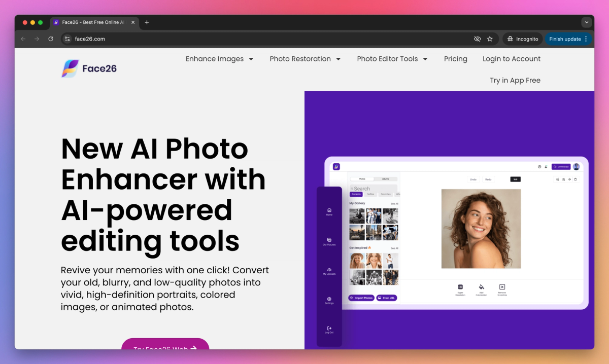The height and width of the screenshot is (364, 609).
Task: Click the crossed-out eye tracking protection icon
Action: [x=477, y=39]
